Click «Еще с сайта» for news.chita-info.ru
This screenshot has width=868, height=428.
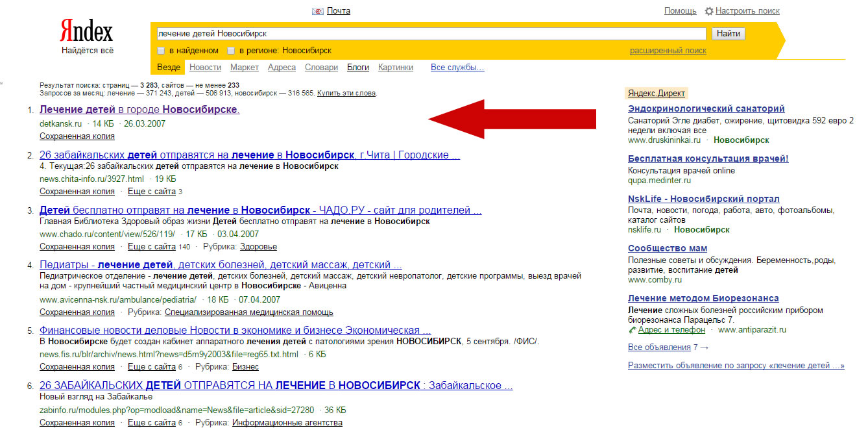[x=152, y=192]
